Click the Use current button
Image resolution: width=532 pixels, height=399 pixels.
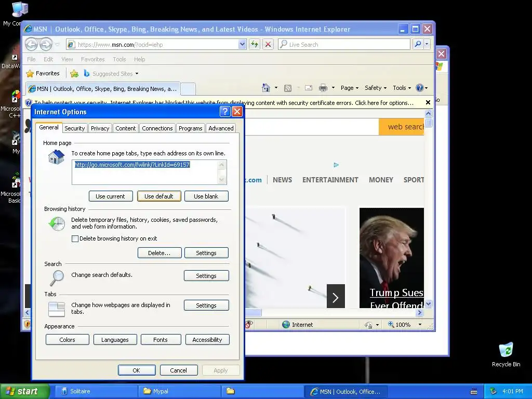(x=111, y=196)
